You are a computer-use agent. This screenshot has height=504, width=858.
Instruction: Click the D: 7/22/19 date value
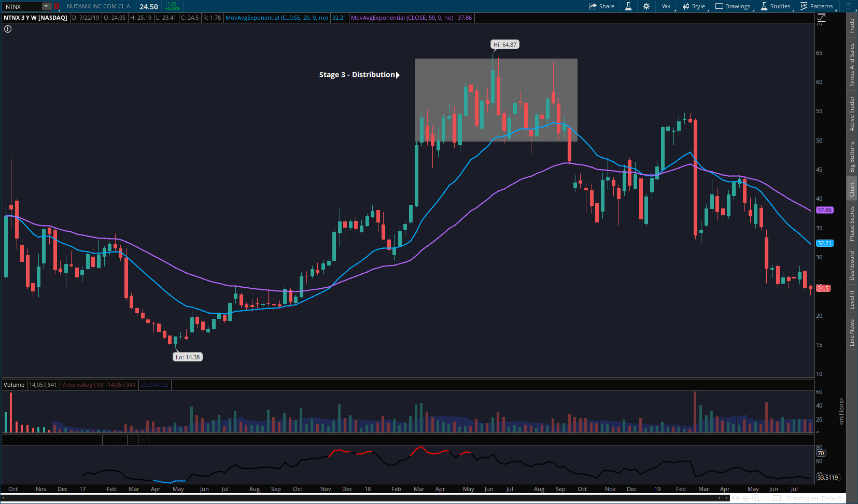coord(86,18)
